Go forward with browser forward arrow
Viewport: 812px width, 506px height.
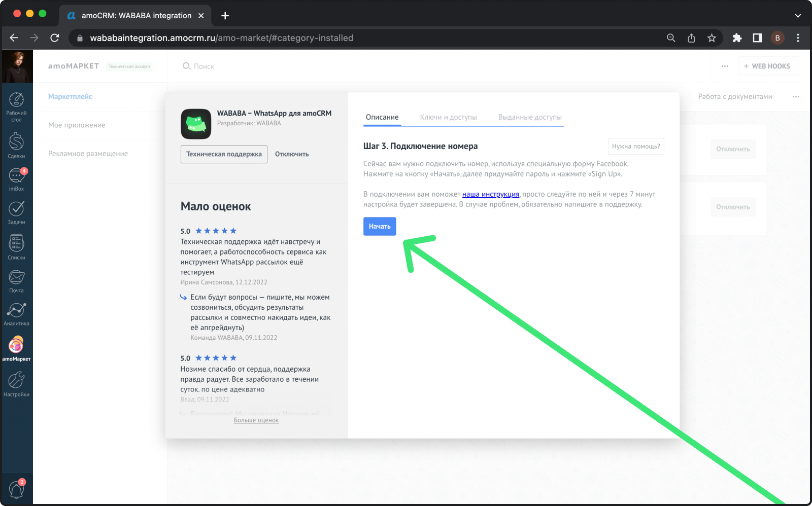pyautogui.click(x=34, y=38)
